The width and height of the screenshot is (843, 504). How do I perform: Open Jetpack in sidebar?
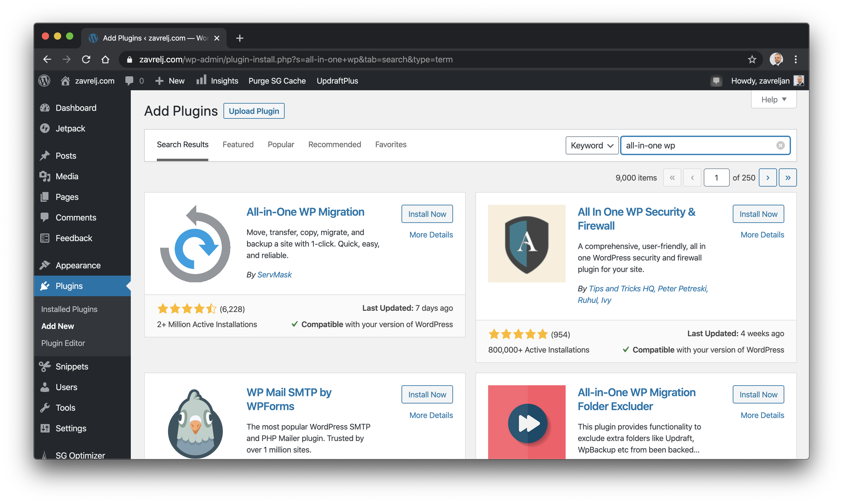[82, 128]
